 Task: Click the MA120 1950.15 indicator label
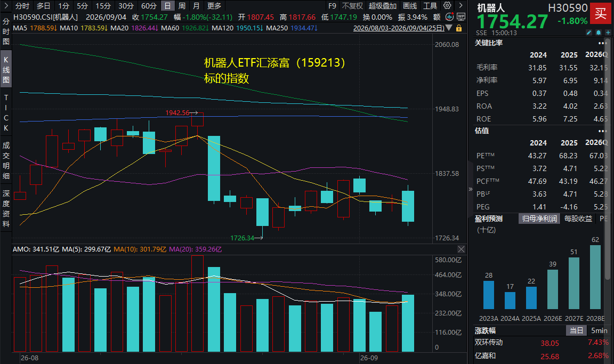point(237,28)
